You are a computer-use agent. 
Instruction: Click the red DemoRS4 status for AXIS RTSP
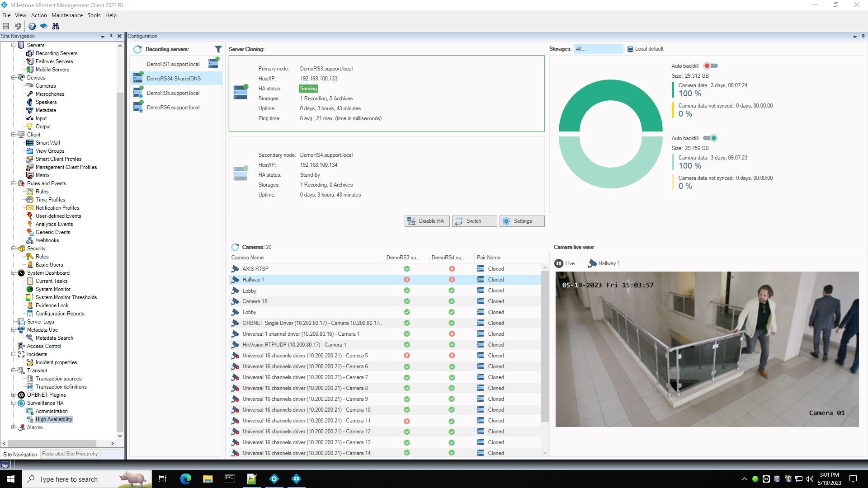pyautogui.click(x=452, y=269)
